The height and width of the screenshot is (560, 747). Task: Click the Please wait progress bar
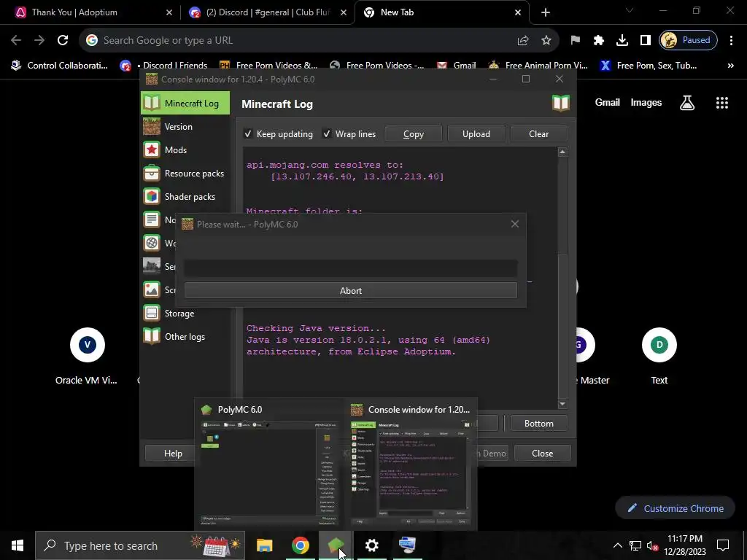click(x=351, y=268)
